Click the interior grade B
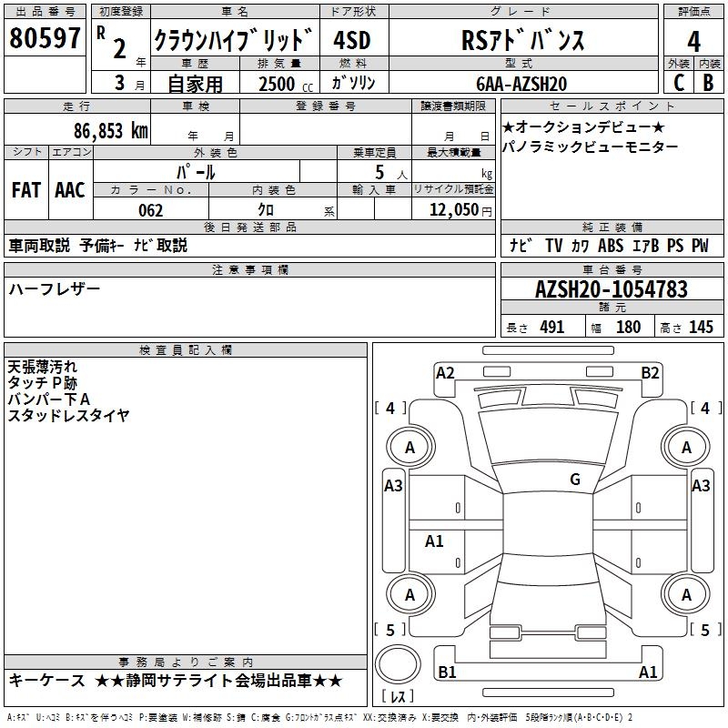The height and width of the screenshot is (728, 728). tap(708, 83)
